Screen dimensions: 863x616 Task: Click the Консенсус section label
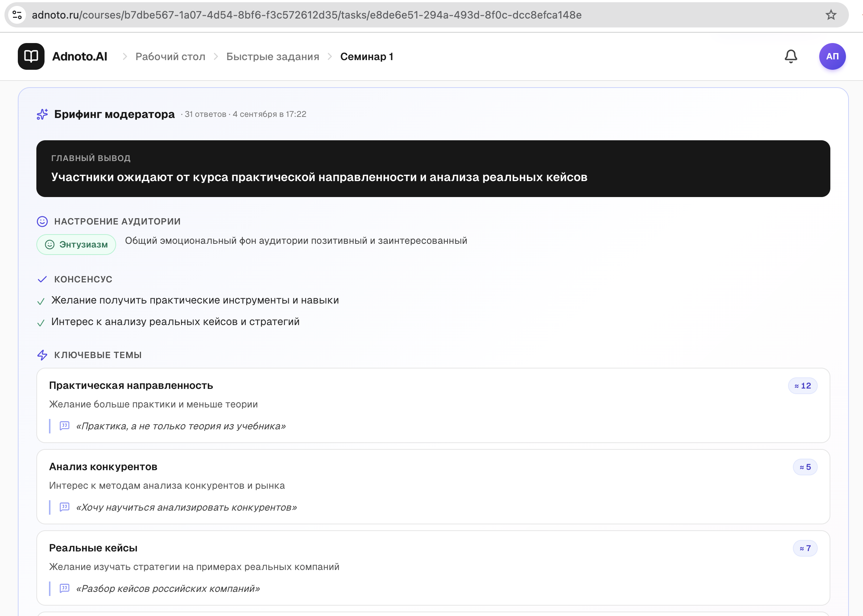pos(83,279)
